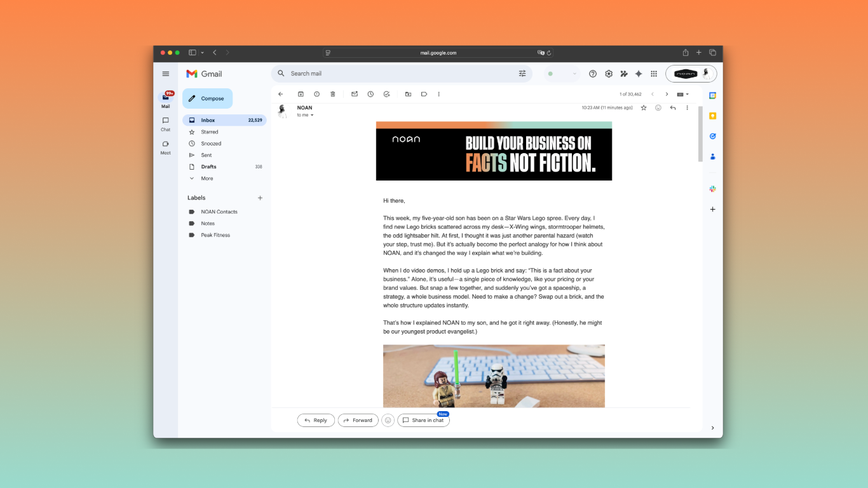Screen dimensions: 868x488
Task: Click the Search mail field
Action: [402, 74]
